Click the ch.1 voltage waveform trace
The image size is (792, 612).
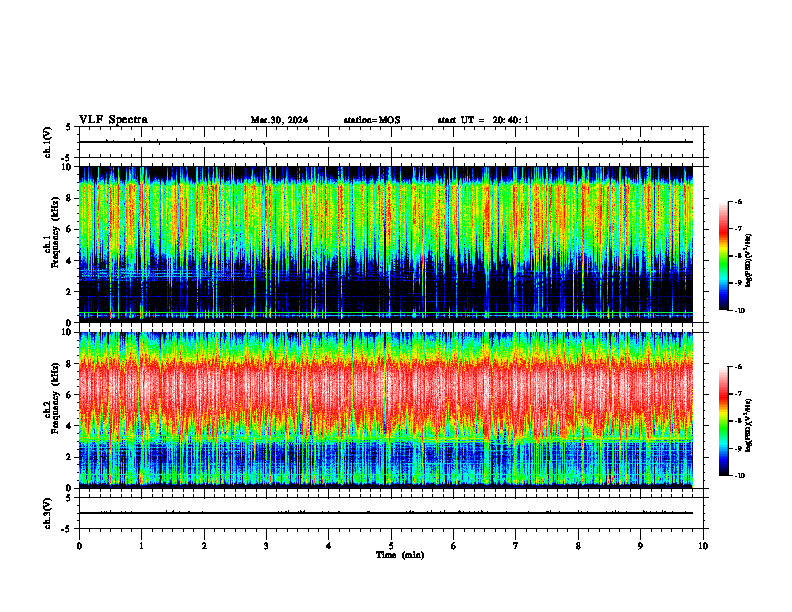click(386, 142)
